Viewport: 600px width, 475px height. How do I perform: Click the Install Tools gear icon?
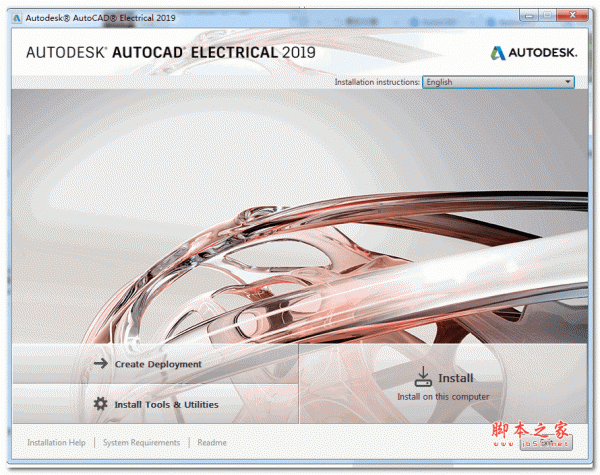click(x=101, y=404)
